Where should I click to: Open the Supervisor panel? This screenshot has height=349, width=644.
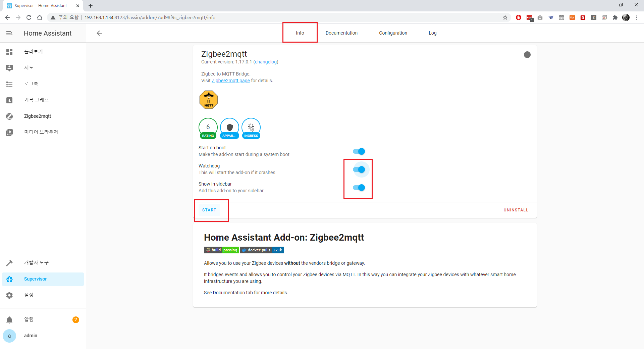[x=43, y=279]
